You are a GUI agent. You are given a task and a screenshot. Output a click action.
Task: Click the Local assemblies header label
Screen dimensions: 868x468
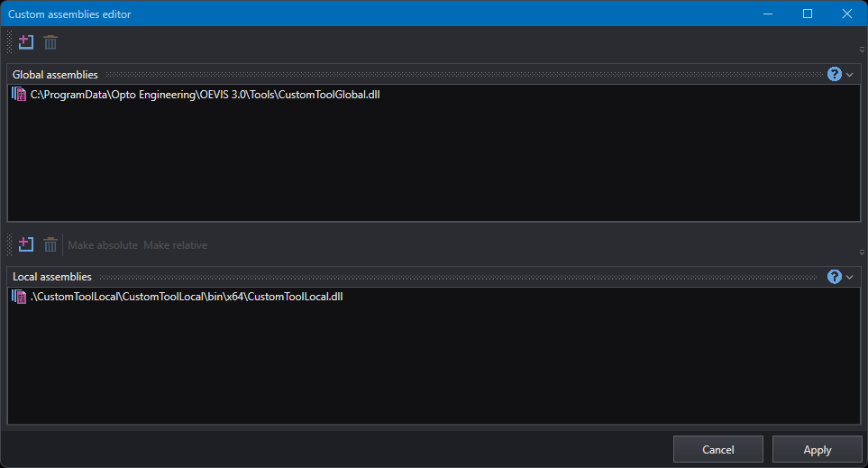[x=52, y=277]
